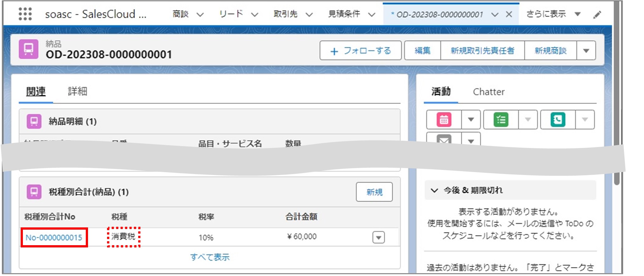Go to the 商談 navigation tab
Image resolution: width=644 pixels, height=276 pixels.
click(x=180, y=14)
